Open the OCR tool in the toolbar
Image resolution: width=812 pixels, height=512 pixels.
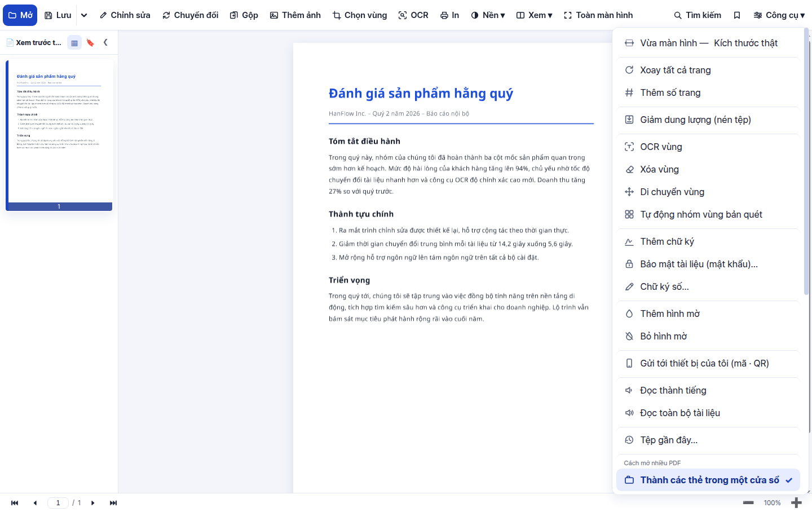(x=413, y=15)
